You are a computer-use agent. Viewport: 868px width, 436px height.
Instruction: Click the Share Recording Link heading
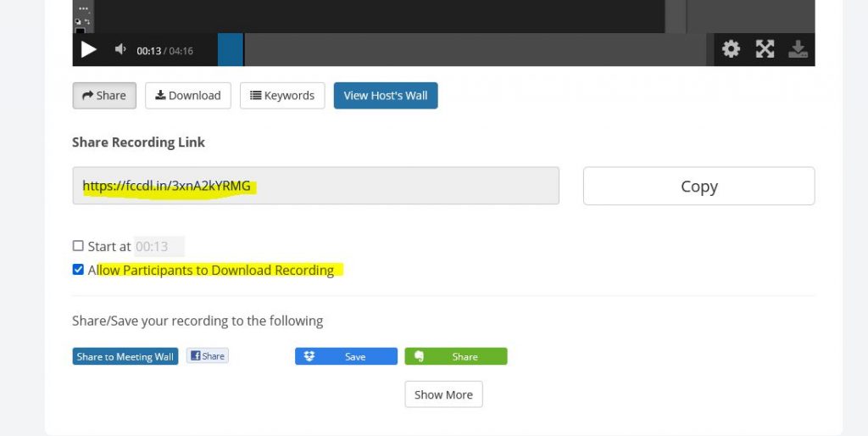point(138,143)
